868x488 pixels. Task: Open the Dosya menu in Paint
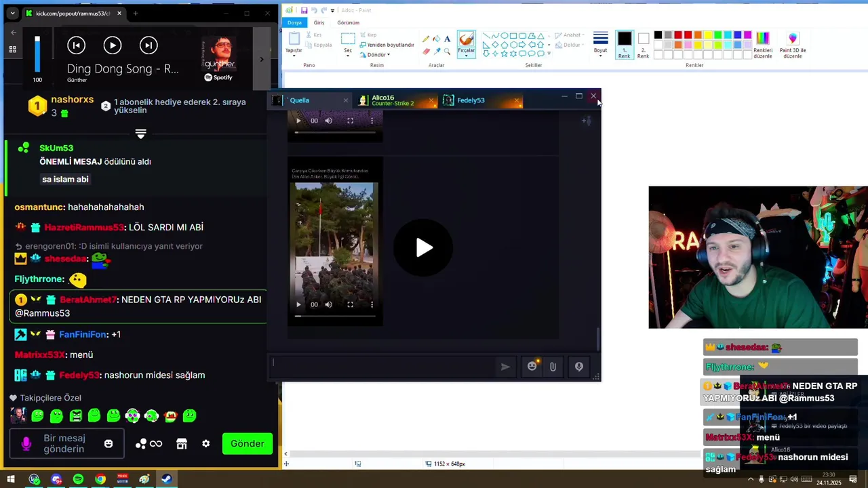pos(294,22)
